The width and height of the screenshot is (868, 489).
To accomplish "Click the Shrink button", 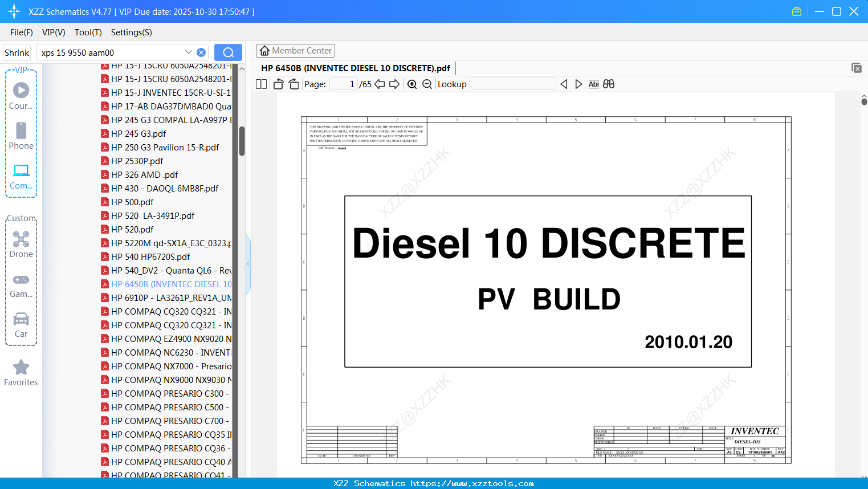I will (17, 52).
